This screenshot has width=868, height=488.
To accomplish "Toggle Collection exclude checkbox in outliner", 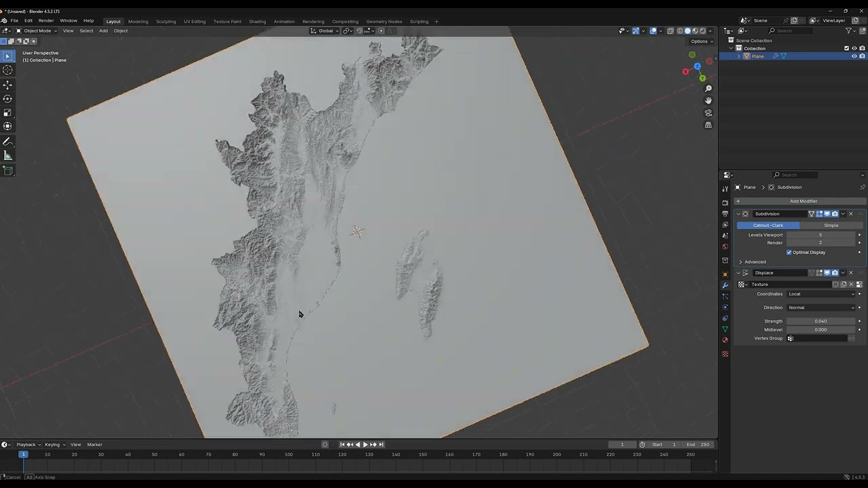I will [846, 48].
